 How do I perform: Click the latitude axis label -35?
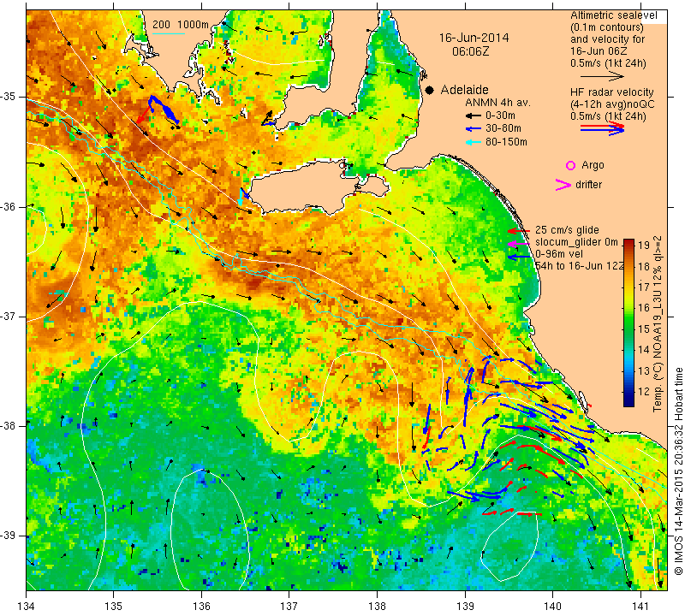click(x=9, y=97)
